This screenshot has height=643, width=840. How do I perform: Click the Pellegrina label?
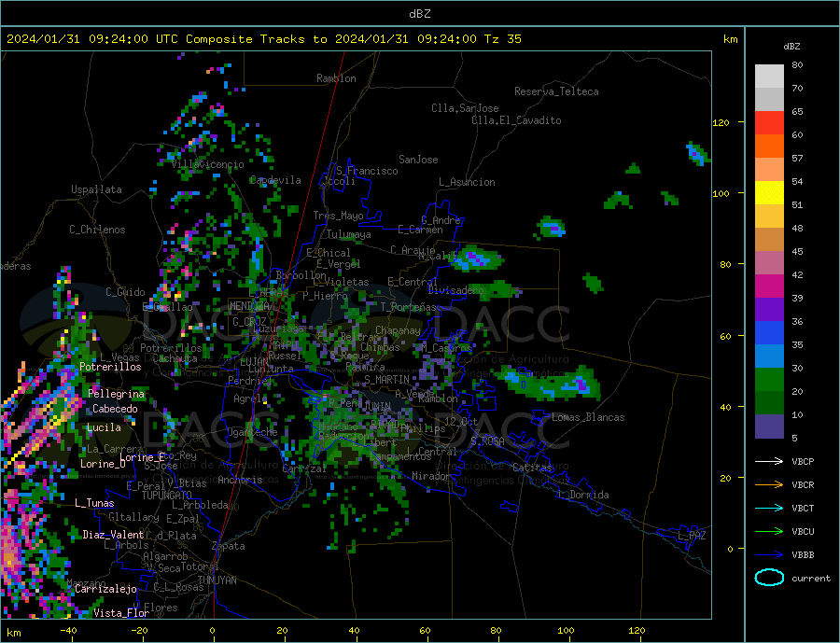(x=117, y=394)
